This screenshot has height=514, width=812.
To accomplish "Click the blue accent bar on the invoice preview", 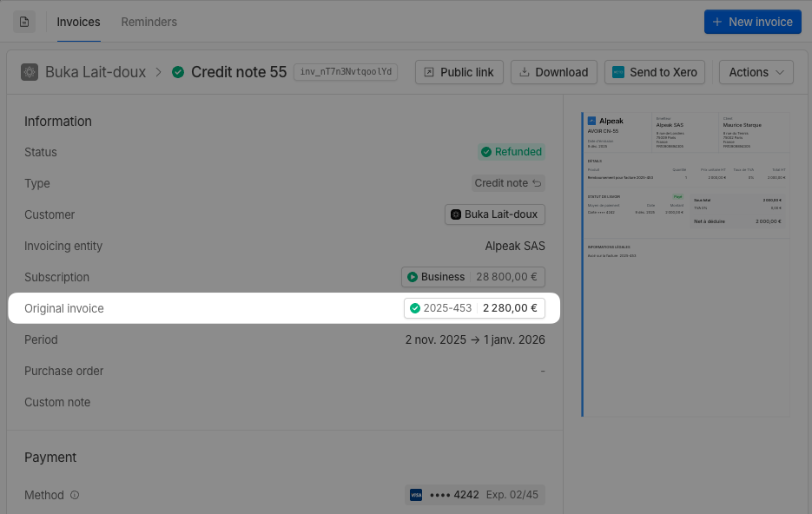I will point(582,260).
